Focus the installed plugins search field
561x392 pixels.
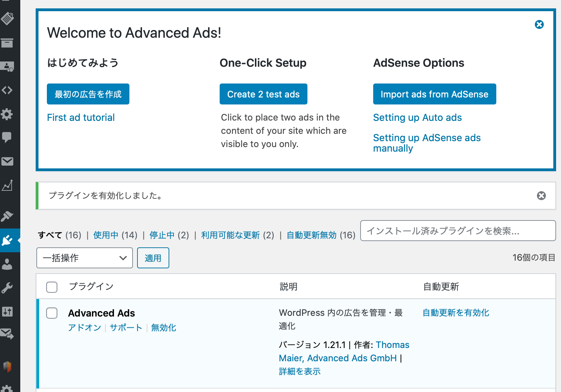[x=458, y=231]
